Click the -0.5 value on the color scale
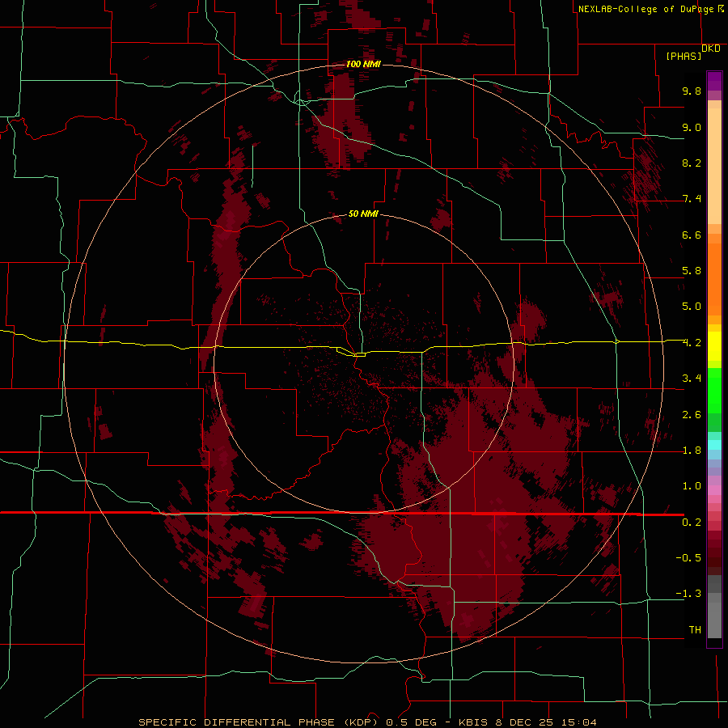The height and width of the screenshot is (728, 728). [x=688, y=558]
